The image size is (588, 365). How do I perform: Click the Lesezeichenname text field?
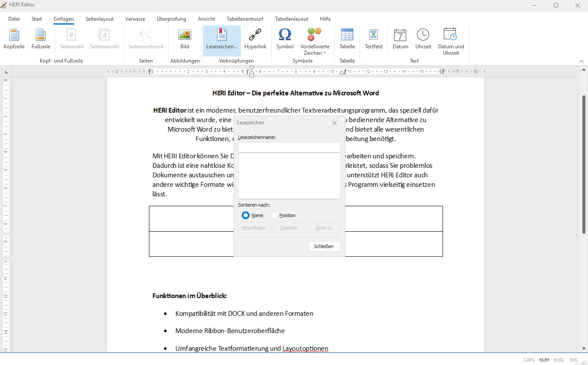point(289,148)
